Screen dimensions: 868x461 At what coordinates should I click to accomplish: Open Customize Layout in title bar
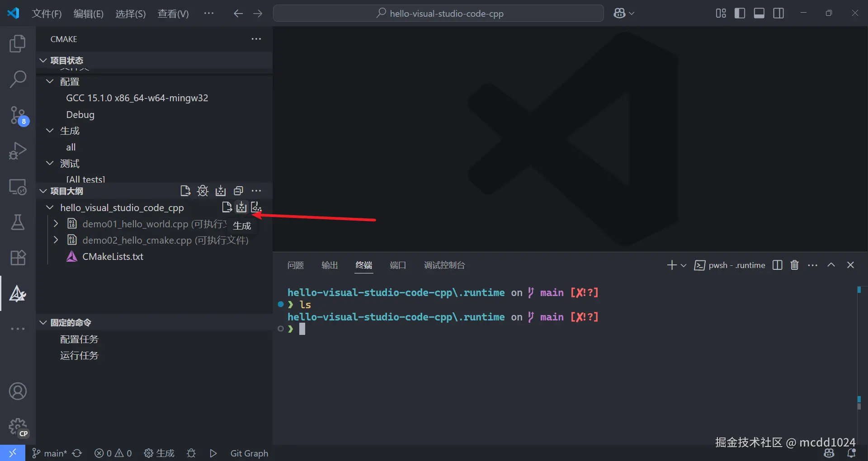[x=721, y=13]
